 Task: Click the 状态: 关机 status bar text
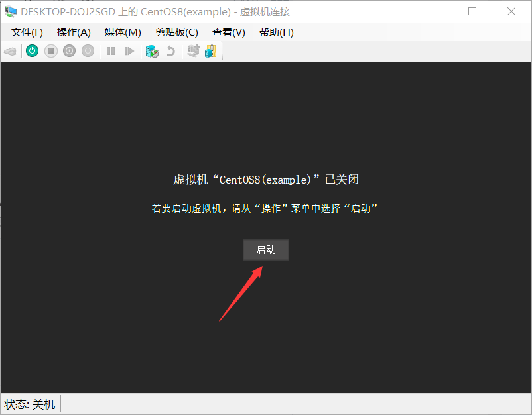[29, 404]
